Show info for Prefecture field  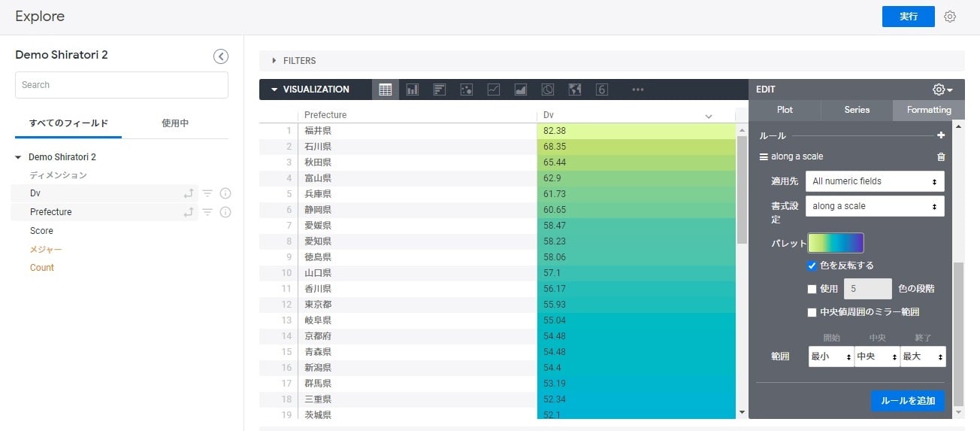[225, 212]
